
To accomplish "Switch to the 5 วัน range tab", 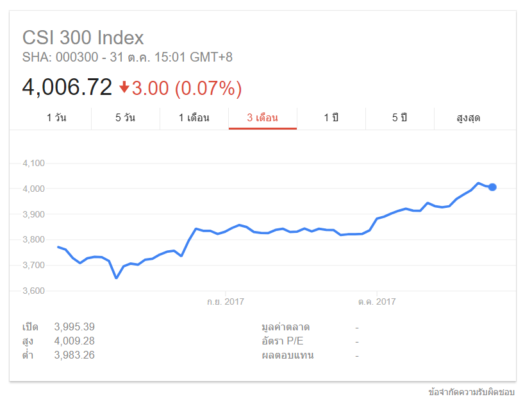I will click(125, 118).
